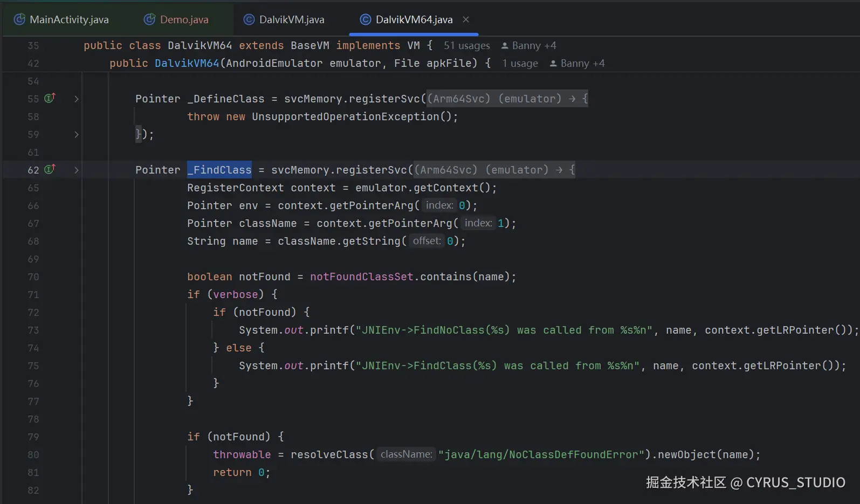
Task: Click the DalvikVM64.java class file icon
Action: pyautogui.click(x=365, y=19)
